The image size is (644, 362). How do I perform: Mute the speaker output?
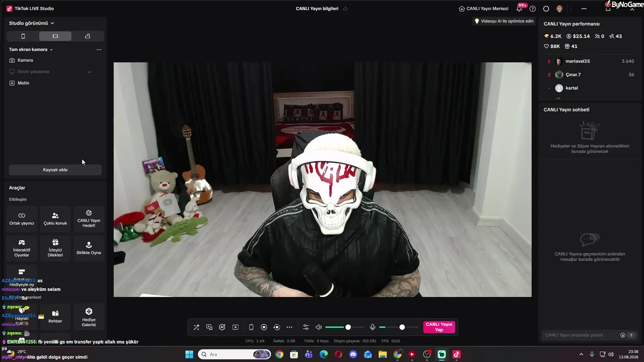pos(318,327)
